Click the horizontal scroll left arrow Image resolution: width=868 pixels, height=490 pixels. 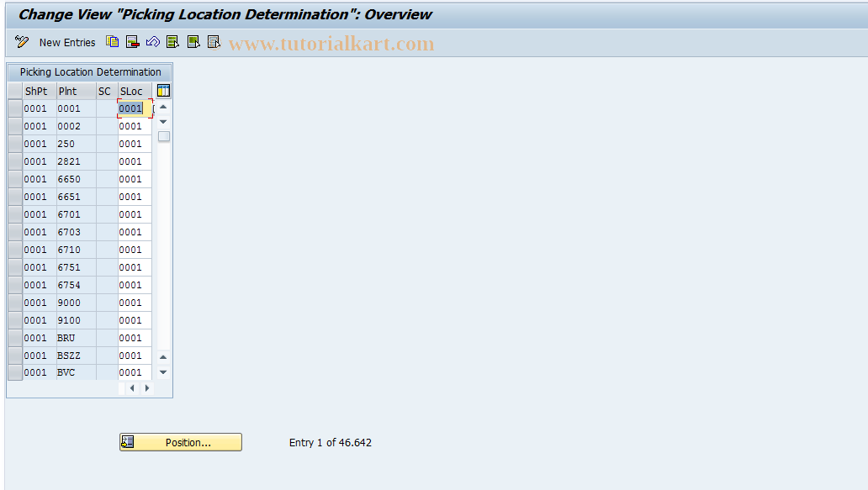132,388
